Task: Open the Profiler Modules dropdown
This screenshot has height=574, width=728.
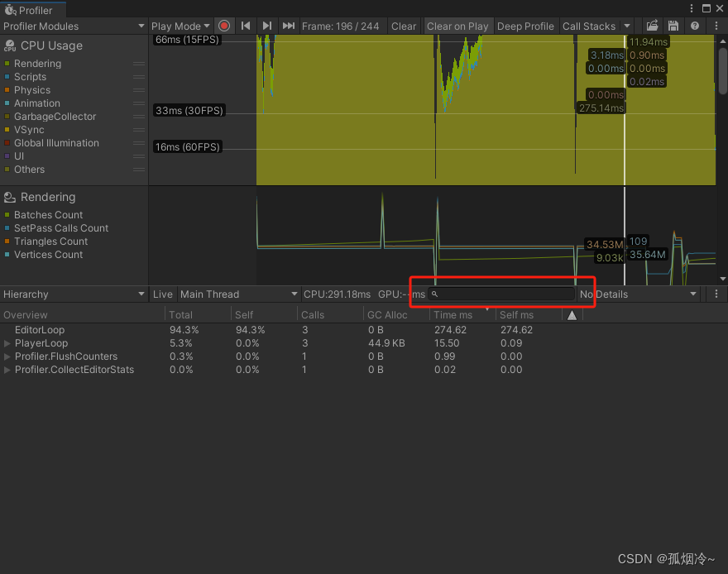Action: coord(73,26)
